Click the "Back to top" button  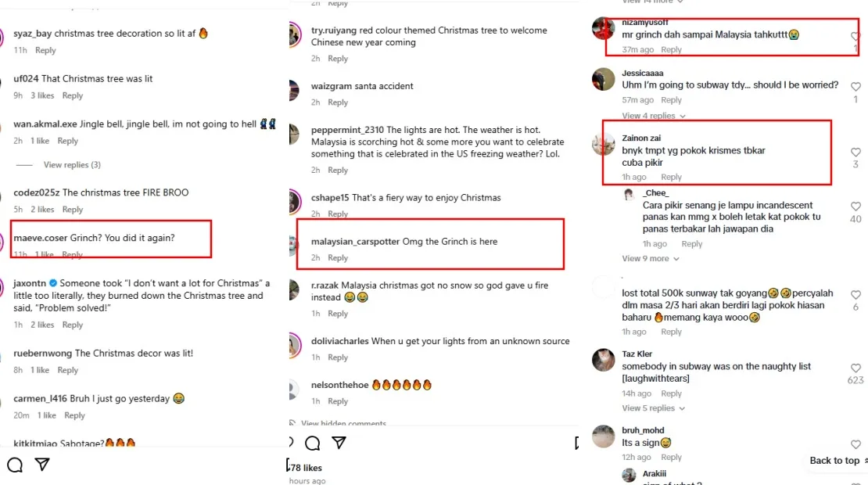tap(837, 461)
